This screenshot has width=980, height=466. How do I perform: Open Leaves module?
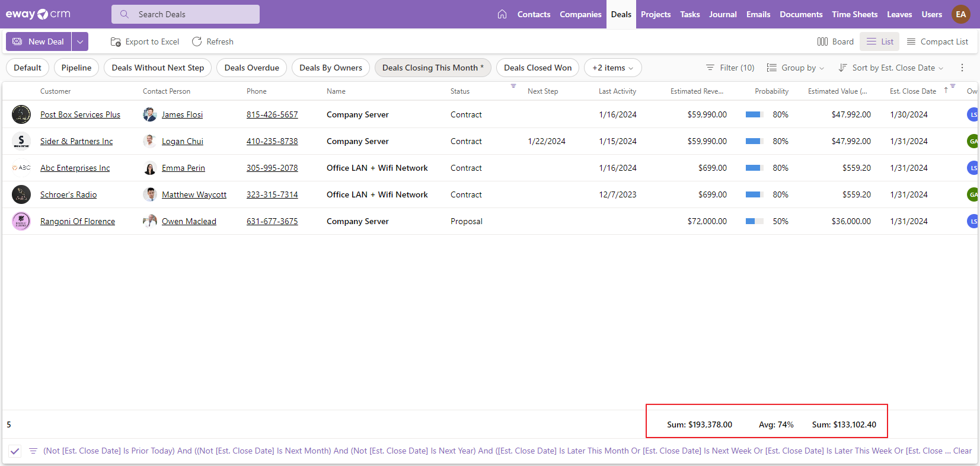[x=899, y=14]
